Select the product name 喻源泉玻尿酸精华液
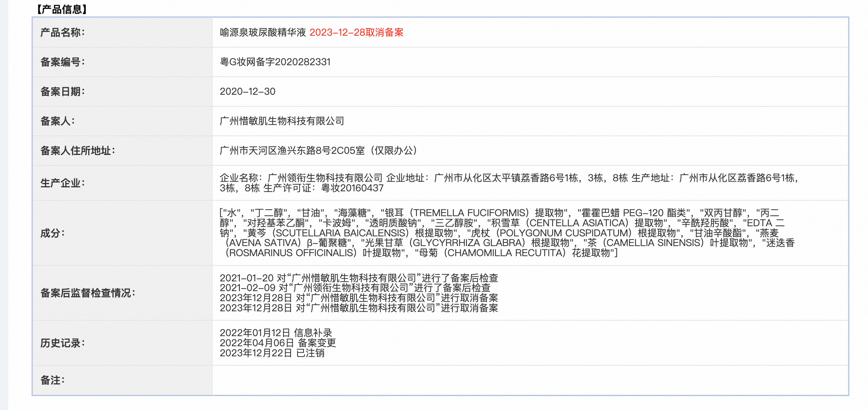Screen dimensions: 868x410 [x=263, y=32]
